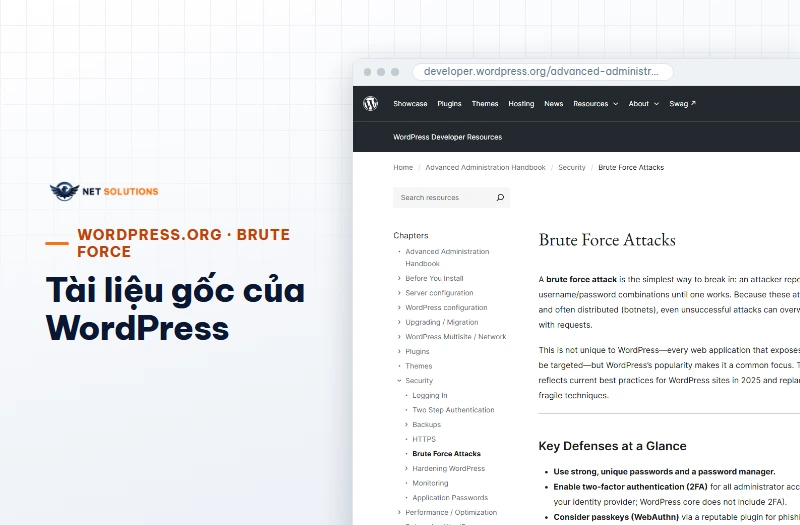Click the 'Tài liệu gốc của WordPress' title
This screenshot has width=800, height=525.
[175, 309]
